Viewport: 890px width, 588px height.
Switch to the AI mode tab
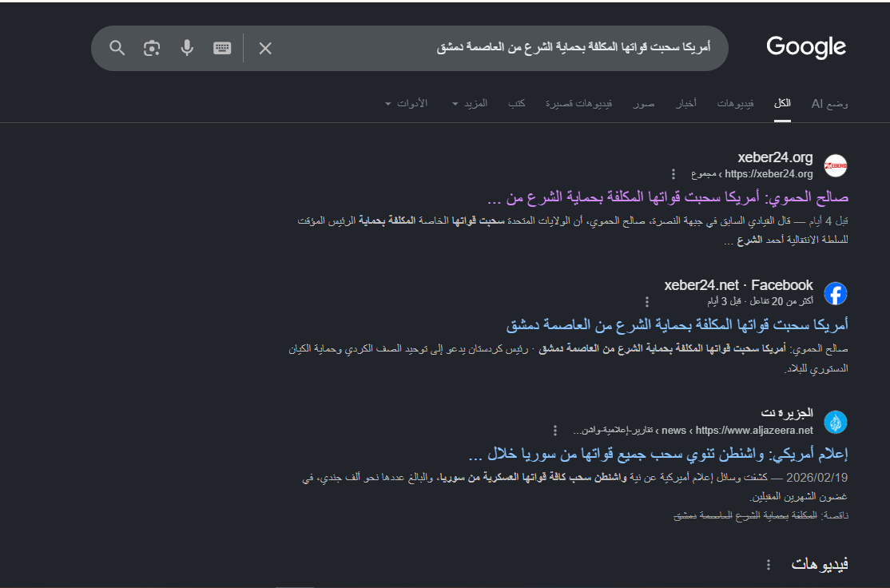[829, 103]
